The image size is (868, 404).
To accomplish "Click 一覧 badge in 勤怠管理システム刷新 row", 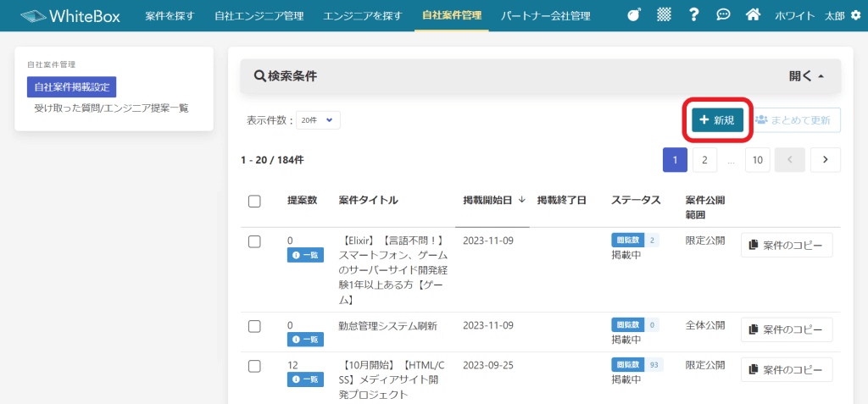I will (x=305, y=340).
